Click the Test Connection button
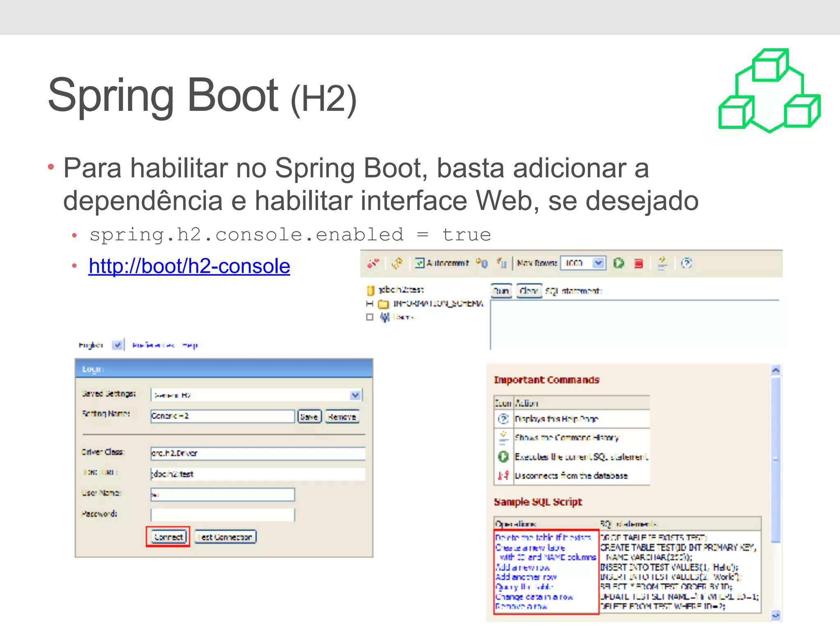 click(x=226, y=537)
